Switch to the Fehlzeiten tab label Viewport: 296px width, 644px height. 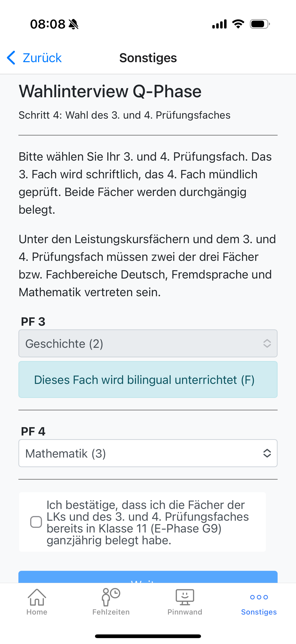click(x=111, y=612)
